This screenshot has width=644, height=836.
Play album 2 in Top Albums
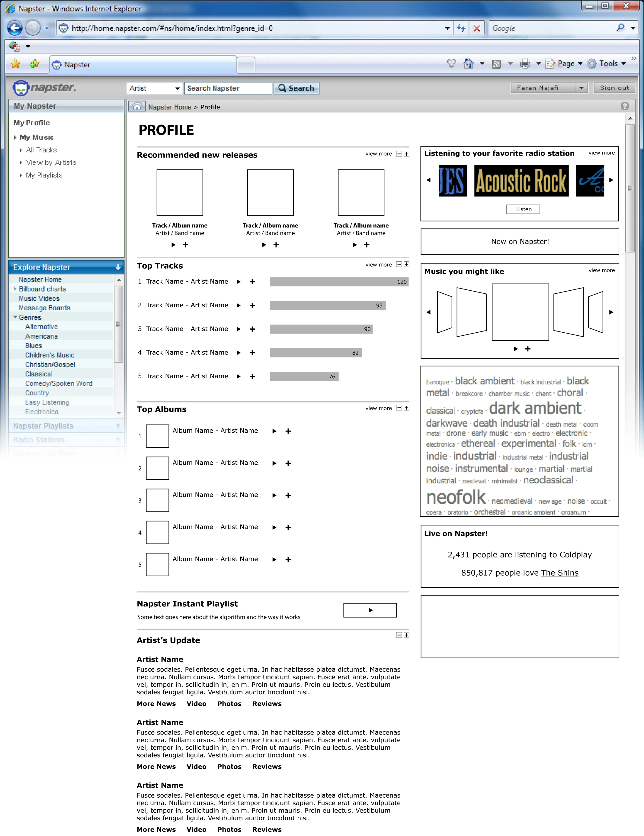click(x=274, y=463)
